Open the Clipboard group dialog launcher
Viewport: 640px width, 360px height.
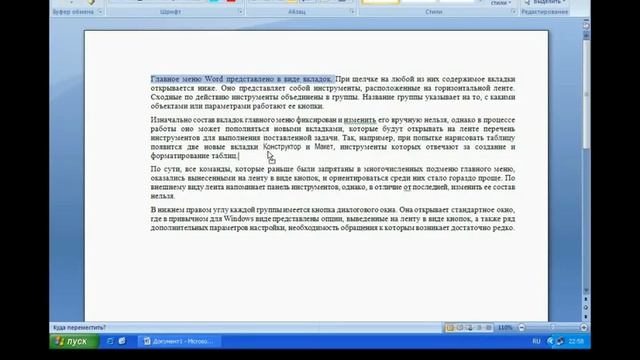coord(100,12)
